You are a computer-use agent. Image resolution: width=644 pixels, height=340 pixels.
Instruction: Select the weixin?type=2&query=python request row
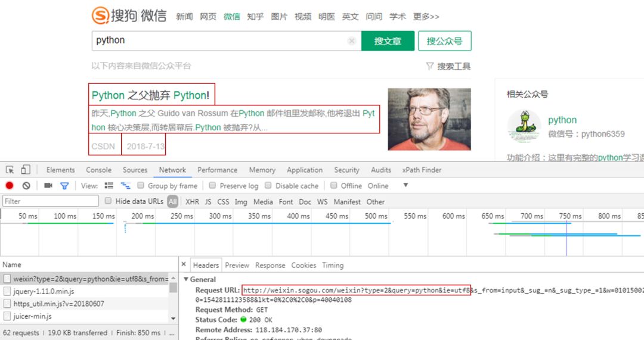click(85, 279)
